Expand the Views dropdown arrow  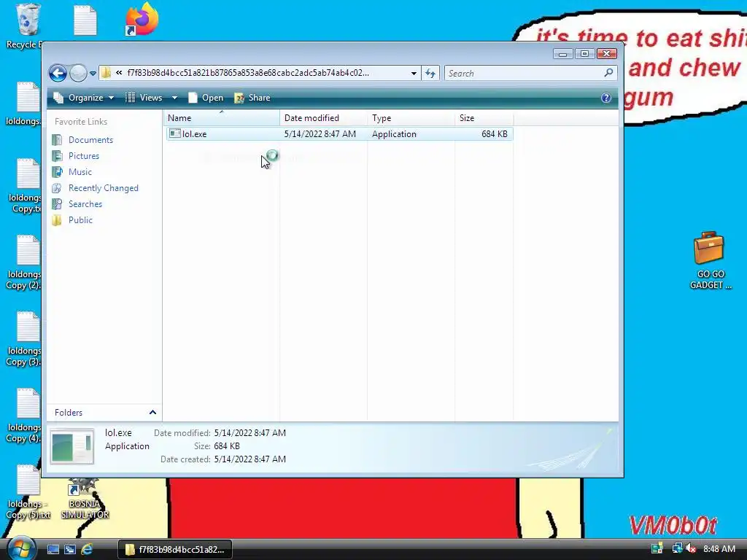click(x=174, y=98)
